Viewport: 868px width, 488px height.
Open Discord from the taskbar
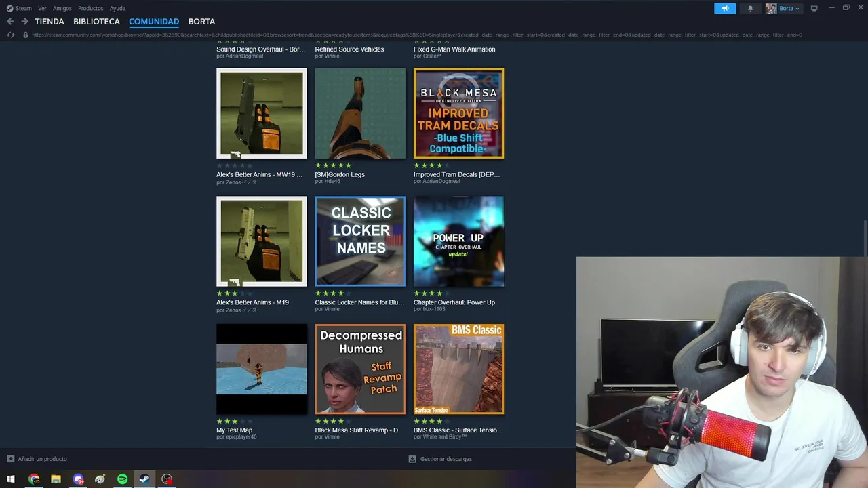click(78, 479)
